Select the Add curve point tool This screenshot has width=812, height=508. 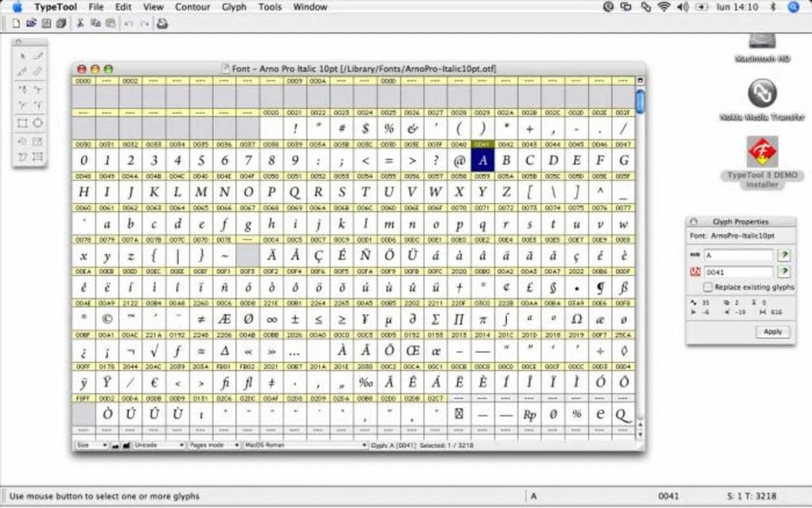(22, 105)
